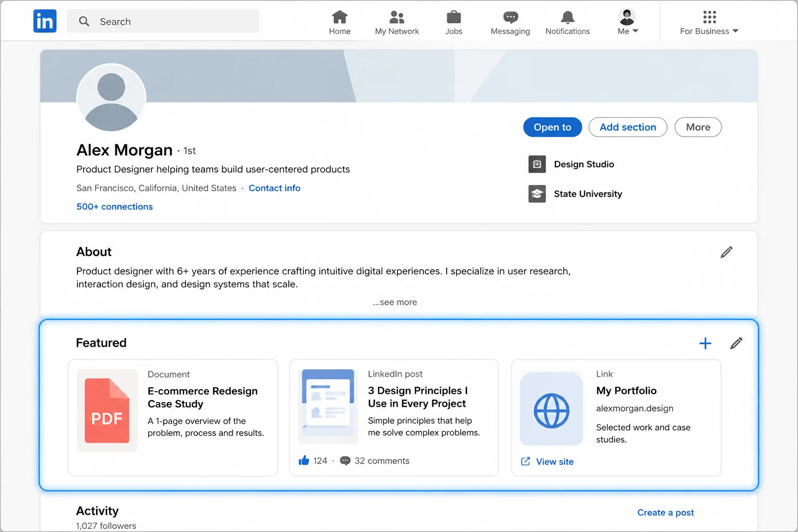Click the LinkedIn logo

click(x=45, y=21)
